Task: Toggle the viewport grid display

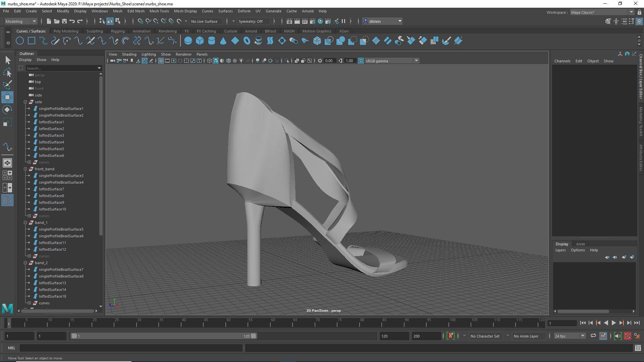Action: coord(161,61)
